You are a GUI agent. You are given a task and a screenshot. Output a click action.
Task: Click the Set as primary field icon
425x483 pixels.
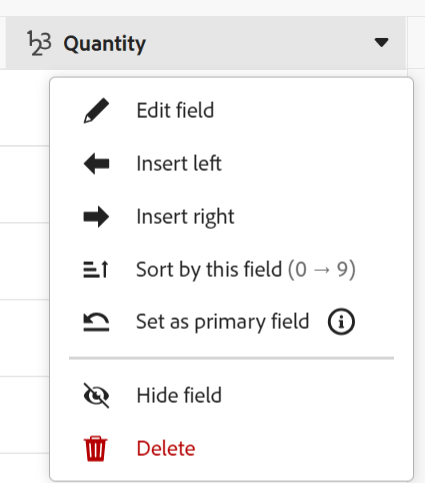96,322
